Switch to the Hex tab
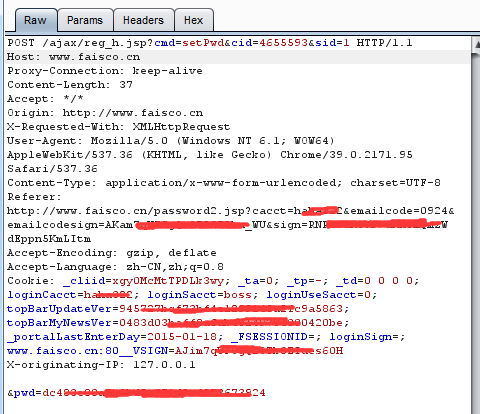Image resolution: width=480 pixels, height=414 pixels. click(194, 20)
